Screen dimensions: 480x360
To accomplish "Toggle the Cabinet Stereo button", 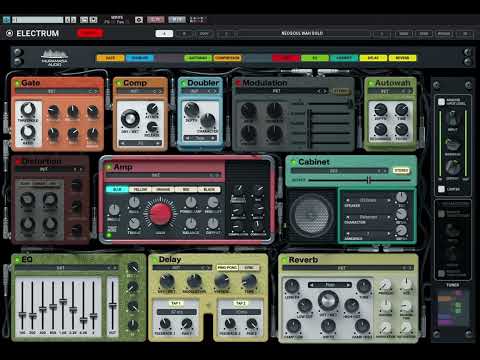I will [401, 170].
